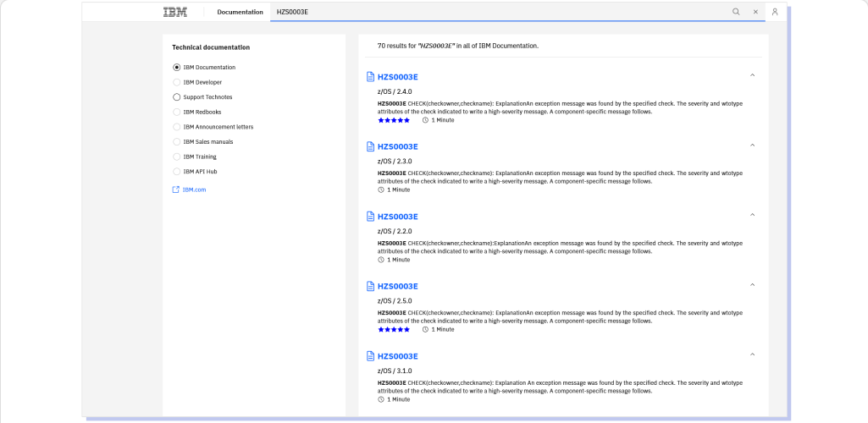Click clock icon in z/OS 2.3.0 result

tap(381, 190)
